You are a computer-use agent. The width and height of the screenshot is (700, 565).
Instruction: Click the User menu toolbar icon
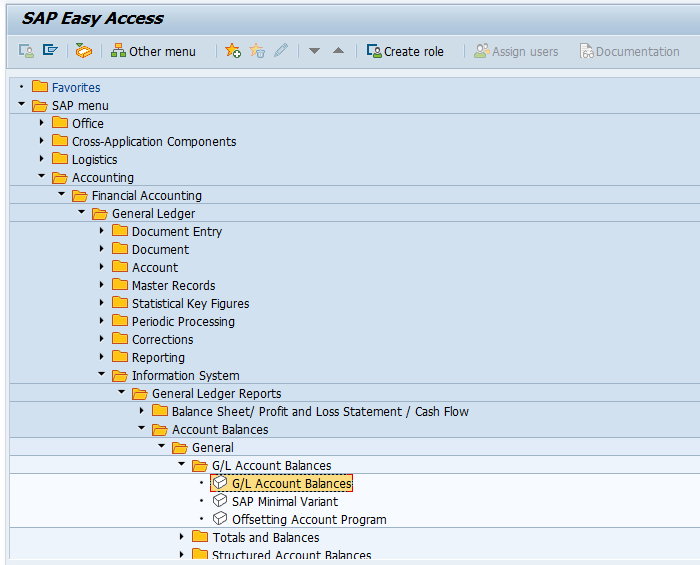coord(26,51)
